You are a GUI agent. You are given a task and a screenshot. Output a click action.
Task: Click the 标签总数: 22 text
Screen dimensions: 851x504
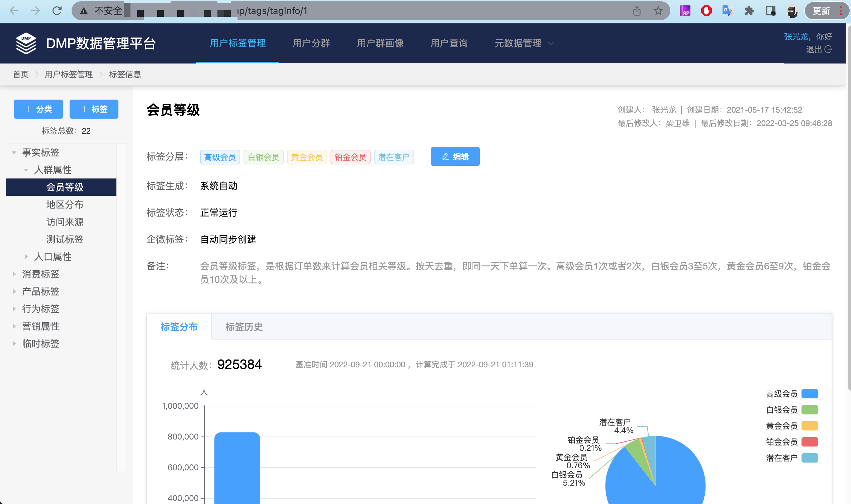66,131
